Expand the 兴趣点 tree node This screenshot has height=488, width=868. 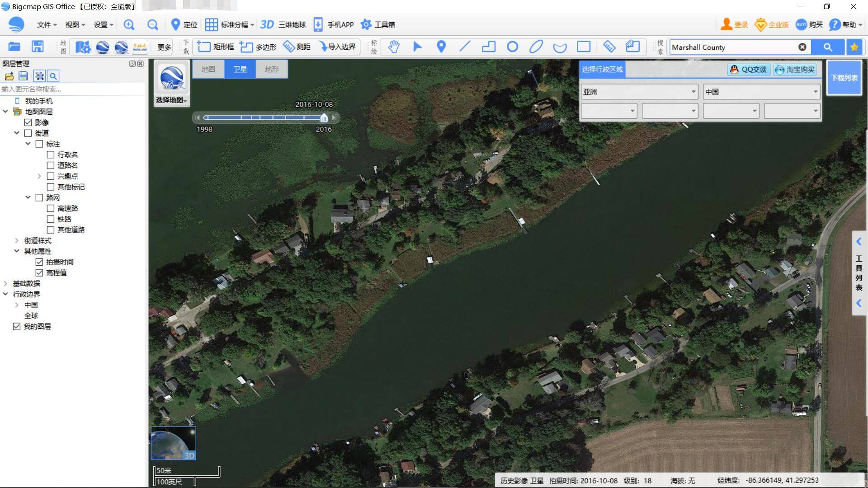pos(39,176)
